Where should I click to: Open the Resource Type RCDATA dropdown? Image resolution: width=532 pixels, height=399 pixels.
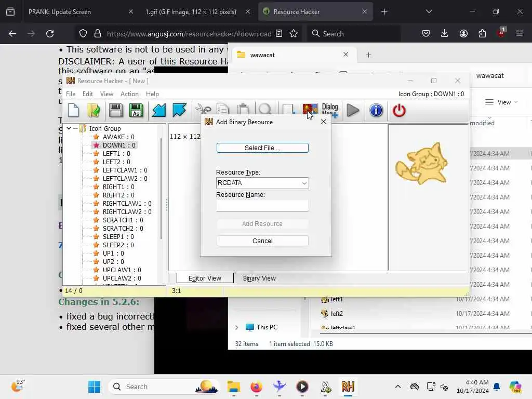pos(262,183)
